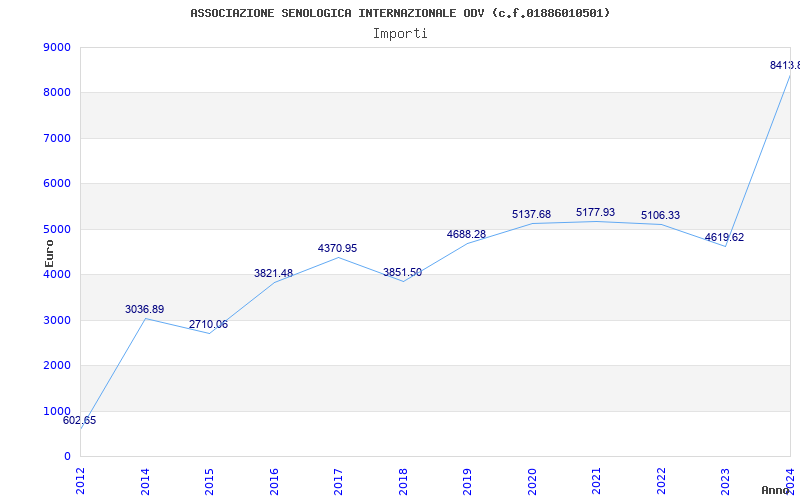Select the 2710.06 value label

click(x=208, y=324)
